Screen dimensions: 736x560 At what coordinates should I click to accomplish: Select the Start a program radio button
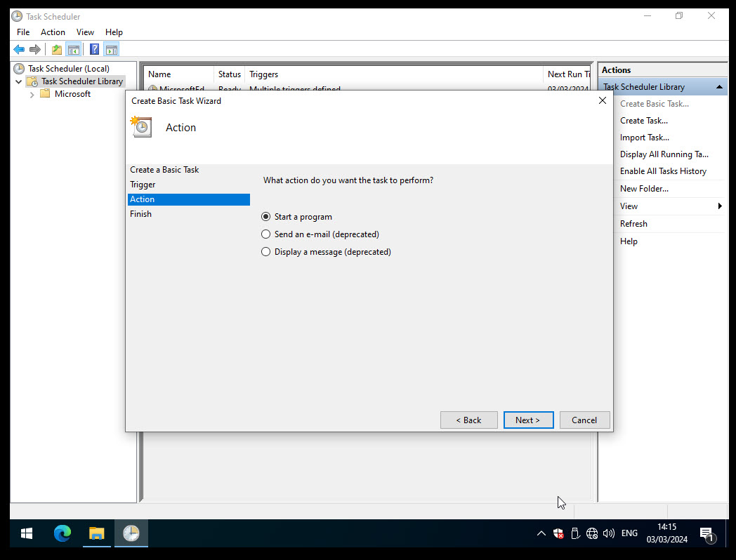[x=265, y=216]
